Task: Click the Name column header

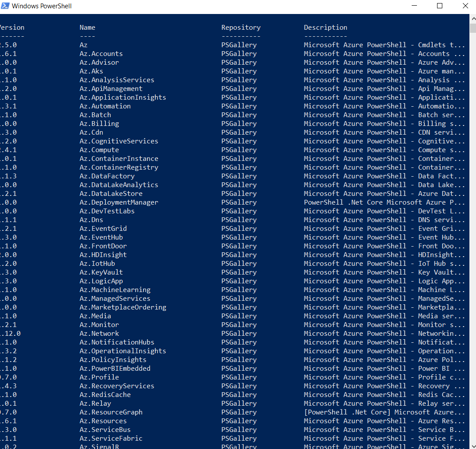Action: pyautogui.click(x=87, y=27)
